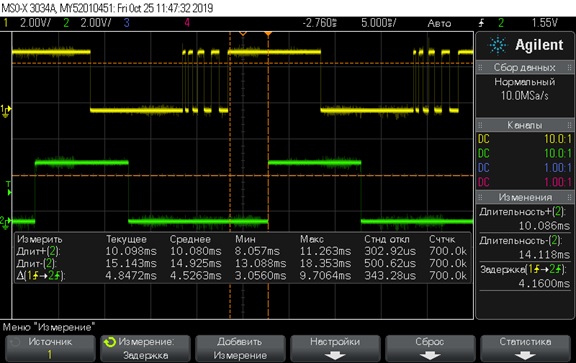Click the trigger level value 1.55V
576x363 pixels.
pos(545,23)
